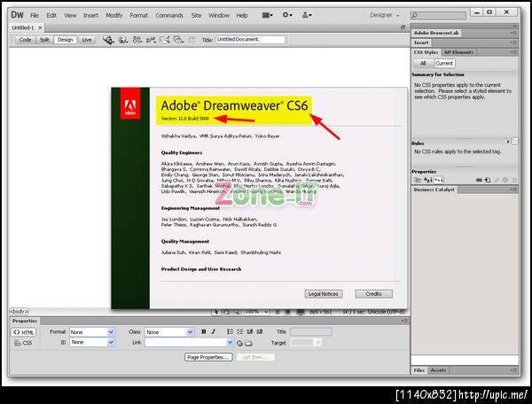The image size is (532, 404).
Task: Click the Browse for file folder icon
Action: (x=248, y=344)
